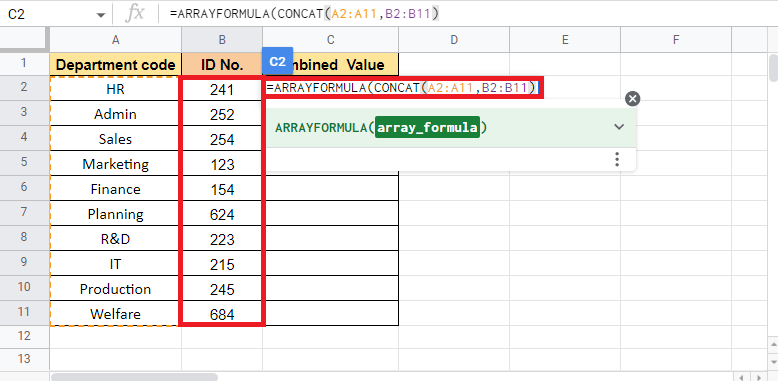Select column E header
Viewport: 778px width, 381px height.
click(565, 40)
